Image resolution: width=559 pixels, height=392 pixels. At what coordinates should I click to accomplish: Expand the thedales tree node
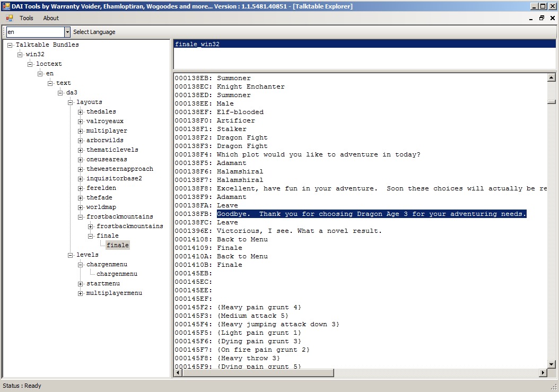[x=80, y=111]
